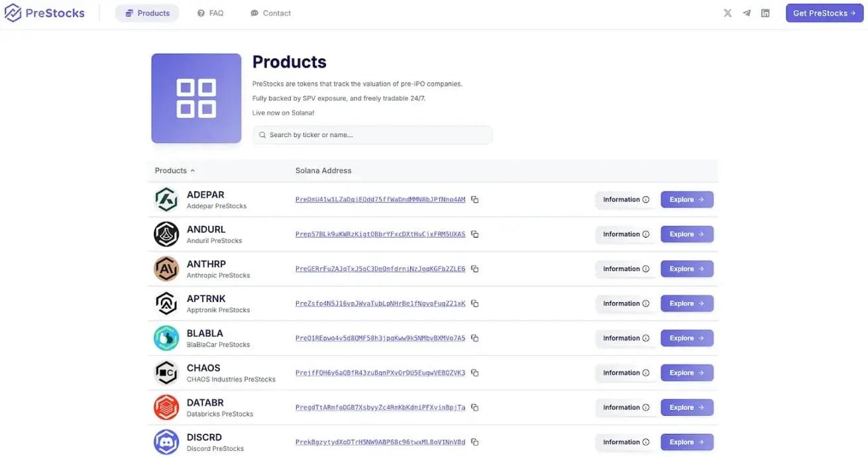Click Explore button for DISCRD
Image resolution: width=868 pixels, height=457 pixels.
(x=686, y=442)
